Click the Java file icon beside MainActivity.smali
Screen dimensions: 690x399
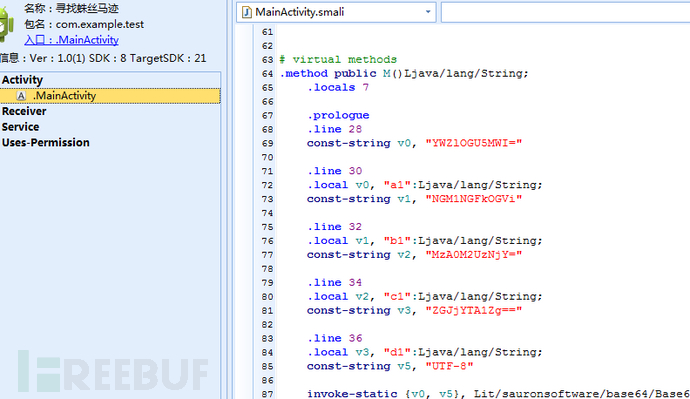click(x=247, y=12)
